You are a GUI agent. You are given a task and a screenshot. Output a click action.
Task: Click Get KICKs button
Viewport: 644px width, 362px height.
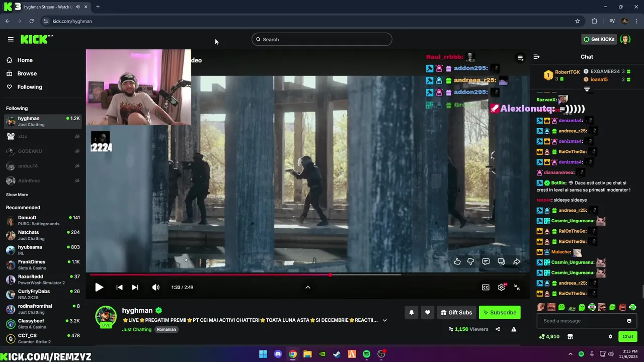(x=599, y=39)
